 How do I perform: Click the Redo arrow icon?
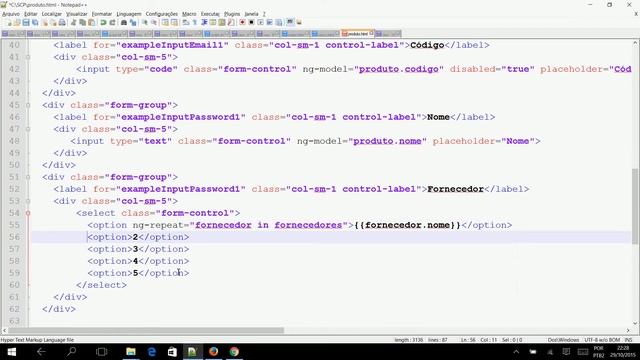[112, 22]
